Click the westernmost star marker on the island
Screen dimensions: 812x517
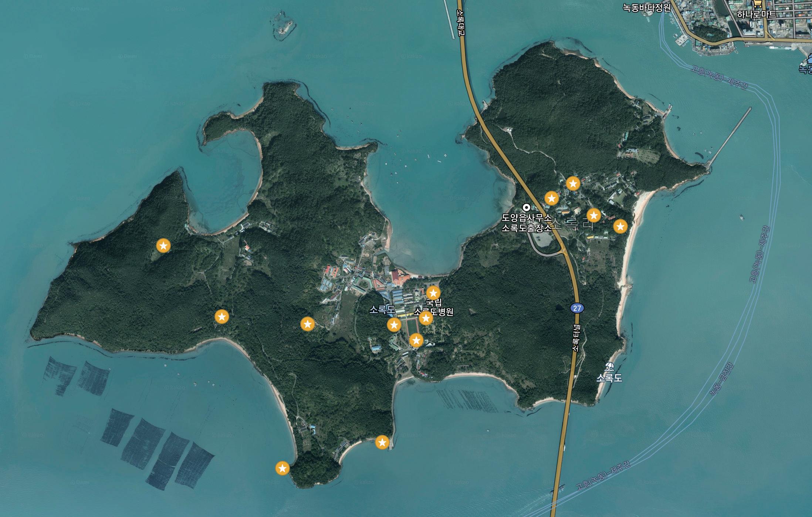click(163, 246)
